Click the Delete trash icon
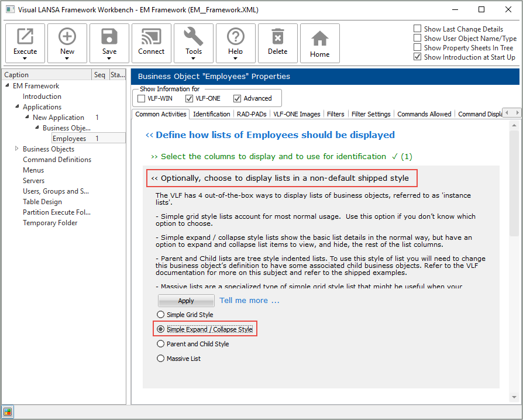This screenshot has width=523, height=420. (x=277, y=36)
